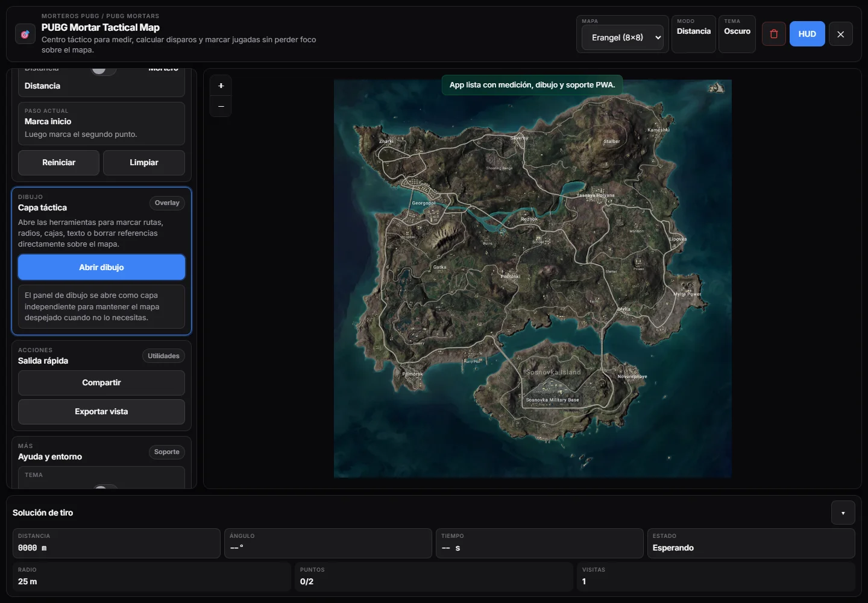Toggle the HUD button
Viewport: 868px width, 603px height.
(807, 34)
